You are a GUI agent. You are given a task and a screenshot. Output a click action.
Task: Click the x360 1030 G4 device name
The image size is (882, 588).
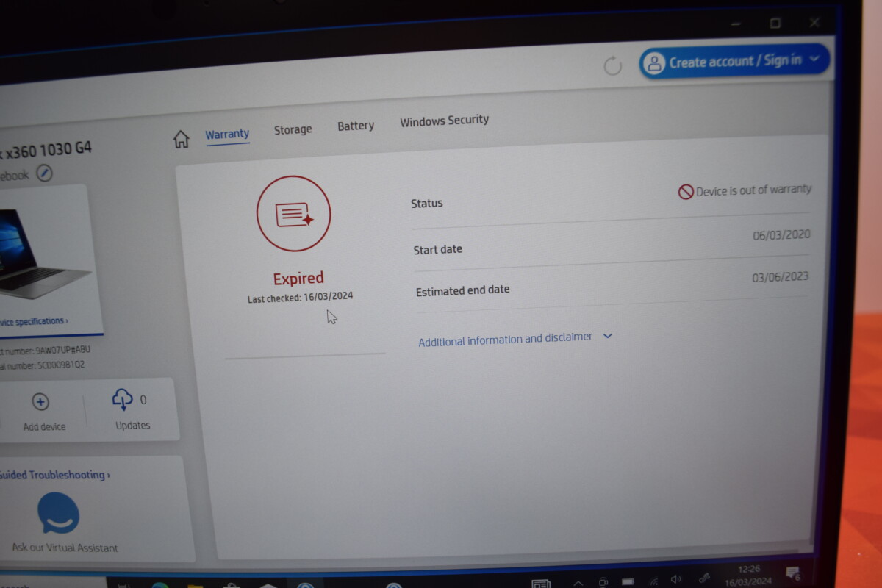49,149
